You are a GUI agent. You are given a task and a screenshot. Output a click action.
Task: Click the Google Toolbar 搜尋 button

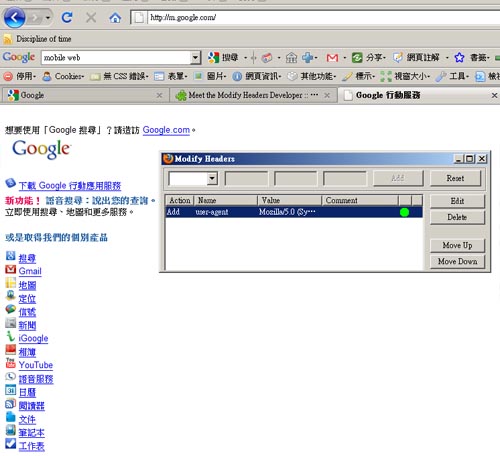pyautogui.click(x=223, y=58)
